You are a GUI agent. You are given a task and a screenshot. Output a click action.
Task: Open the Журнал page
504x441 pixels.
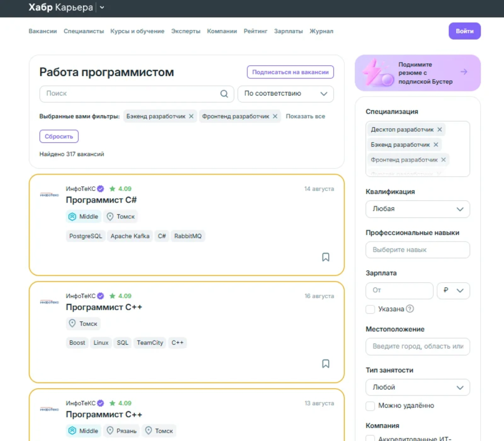(321, 31)
